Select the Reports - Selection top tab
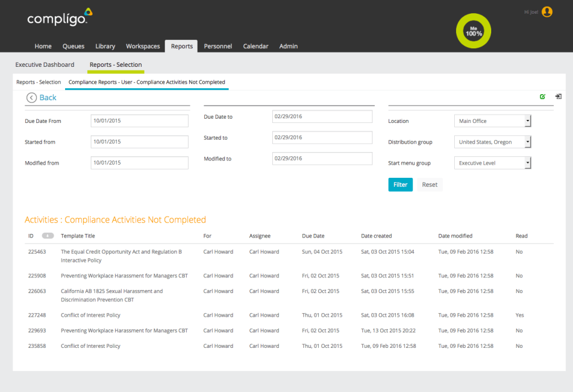573x392 pixels. (115, 64)
